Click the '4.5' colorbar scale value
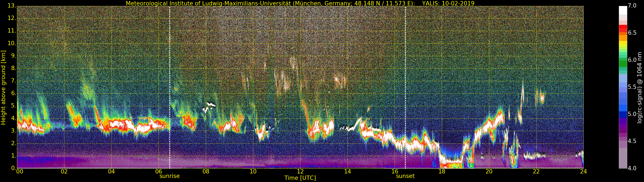Viewport: 644px width, 182px height. coord(632,141)
